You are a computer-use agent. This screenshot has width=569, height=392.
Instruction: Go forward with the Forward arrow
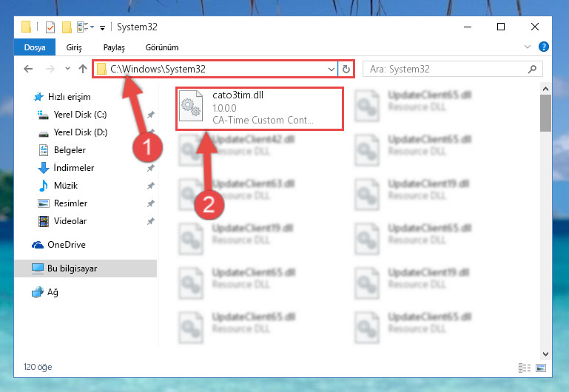coord(50,69)
